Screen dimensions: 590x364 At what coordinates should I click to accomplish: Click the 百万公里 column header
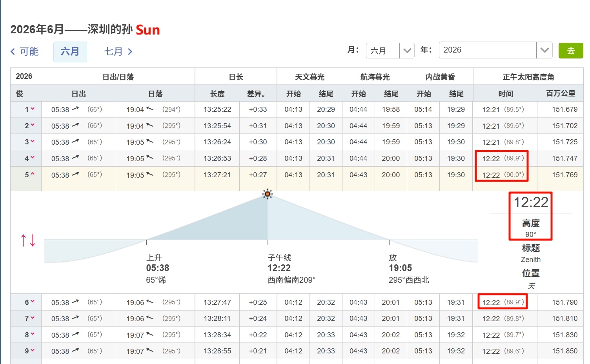(561, 94)
